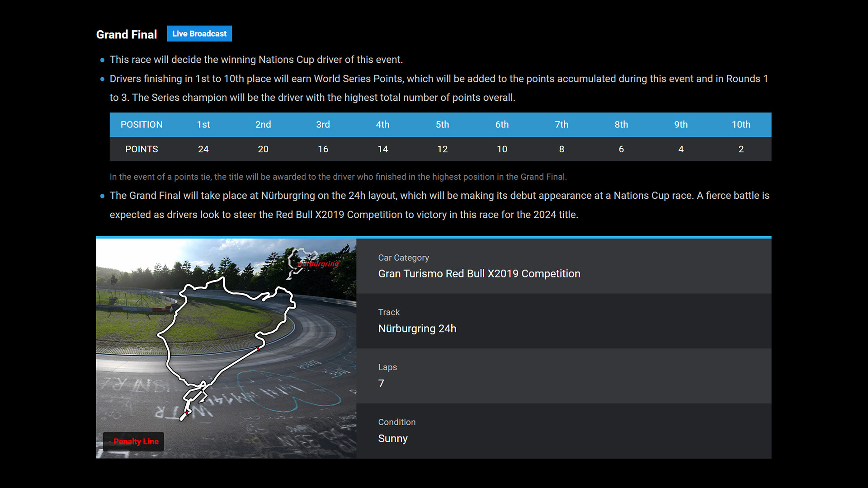Click the Nürburgring 24h track name
Screen dimensions: 868x488
pos(417,328)
